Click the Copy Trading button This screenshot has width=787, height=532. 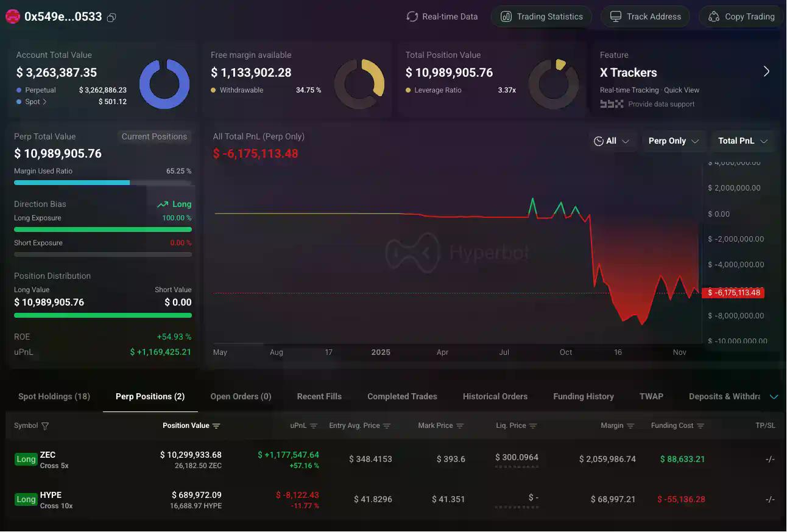741,17
